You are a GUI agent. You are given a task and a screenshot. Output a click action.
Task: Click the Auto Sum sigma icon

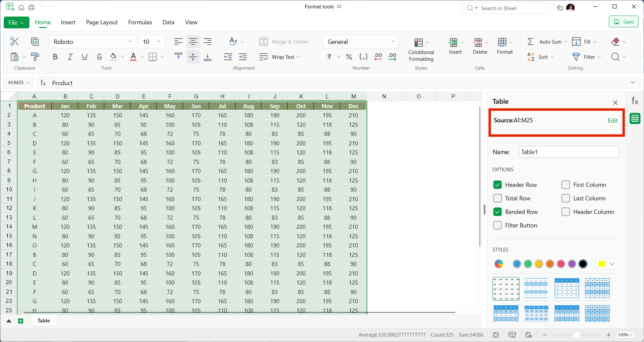tap(531, 42)
